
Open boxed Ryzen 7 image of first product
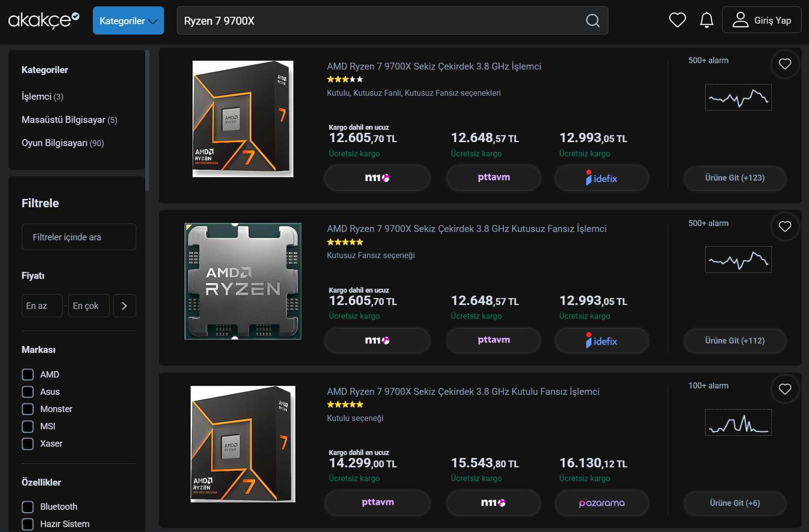(243, 119)
